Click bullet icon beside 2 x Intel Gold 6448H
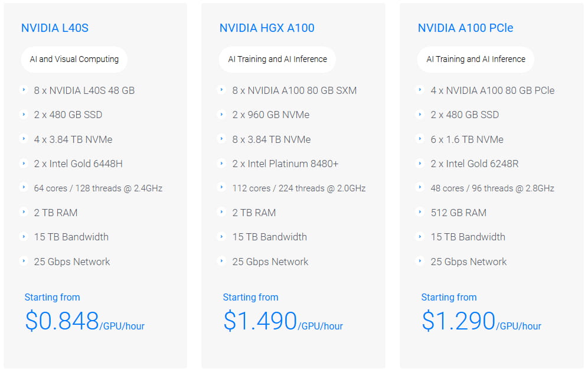The image size is (588, 372). (x=24, y=164)
